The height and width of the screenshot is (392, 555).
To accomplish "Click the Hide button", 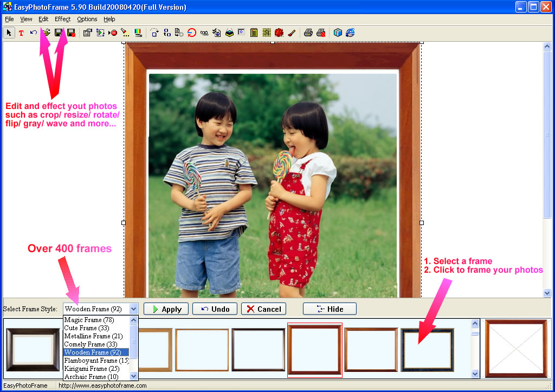I will click(x=329, y=309).
